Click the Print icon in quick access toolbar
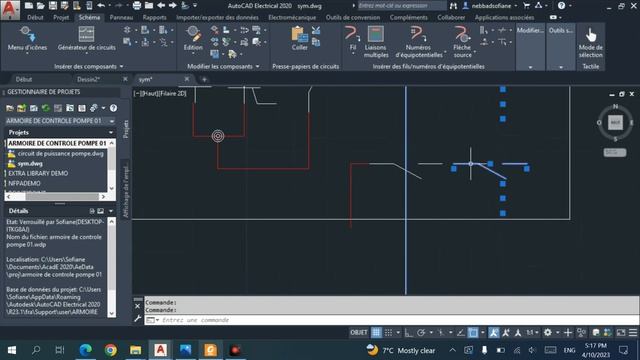 point(137,6)
